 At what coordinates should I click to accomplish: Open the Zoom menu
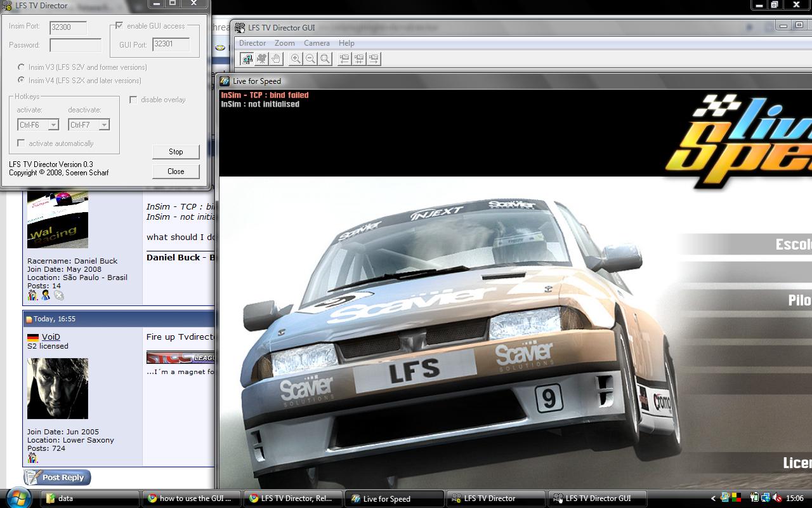pyautogui.click(x=284, y=43)
